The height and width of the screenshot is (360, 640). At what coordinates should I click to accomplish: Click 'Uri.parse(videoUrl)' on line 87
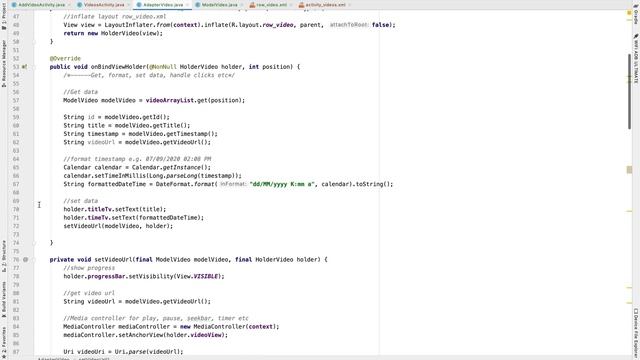(147, 352)
